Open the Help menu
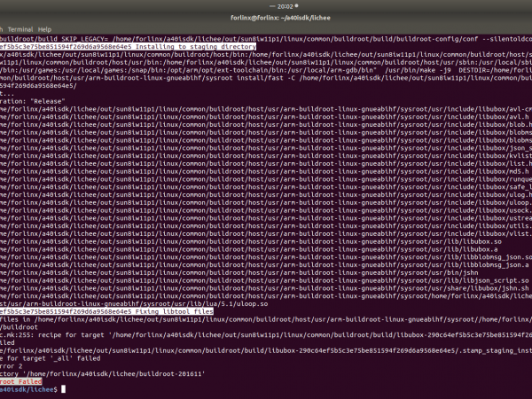Screen dimensions: 532x399 click(x=44, y=29)
